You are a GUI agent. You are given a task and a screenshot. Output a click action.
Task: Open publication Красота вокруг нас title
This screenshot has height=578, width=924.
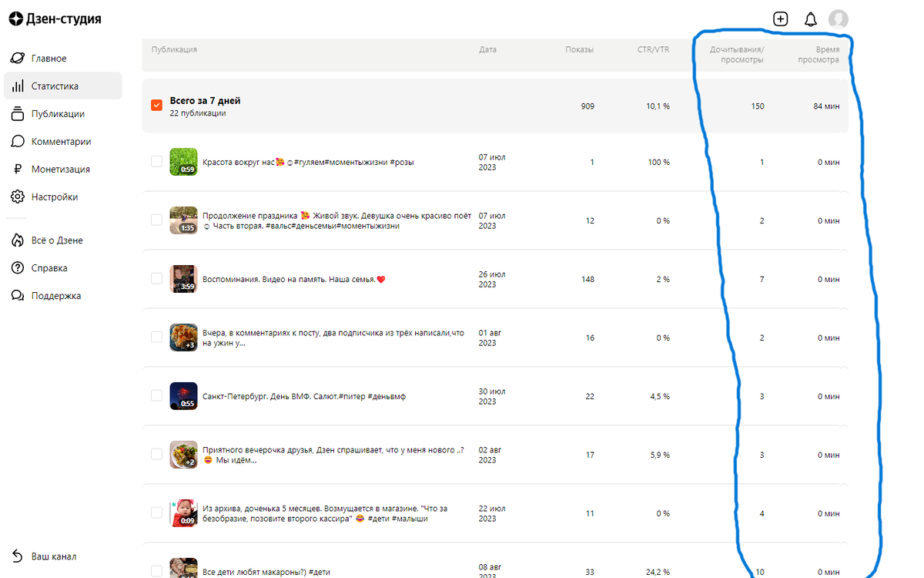[308, 162]
